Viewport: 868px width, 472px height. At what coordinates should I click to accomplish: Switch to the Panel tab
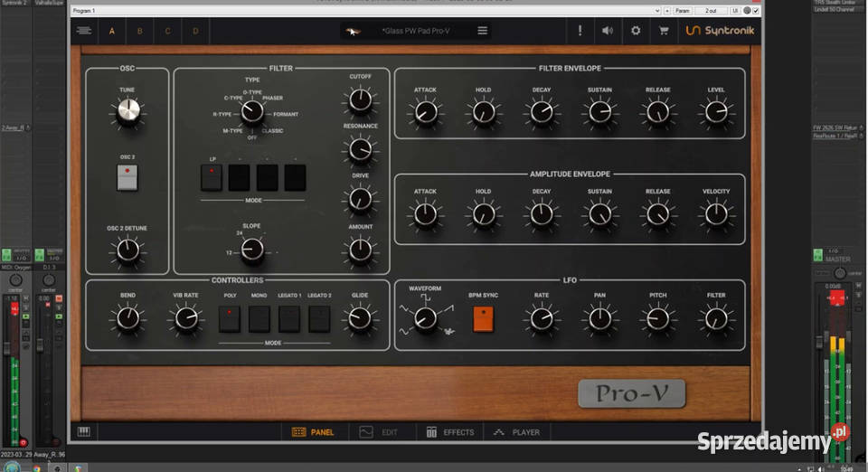coord(313,432)
